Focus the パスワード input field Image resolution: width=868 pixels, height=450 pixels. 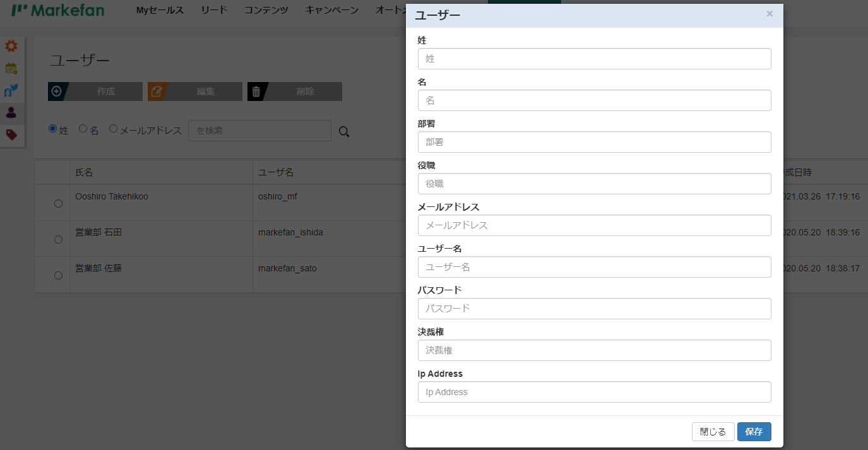[x=595, y=309]
